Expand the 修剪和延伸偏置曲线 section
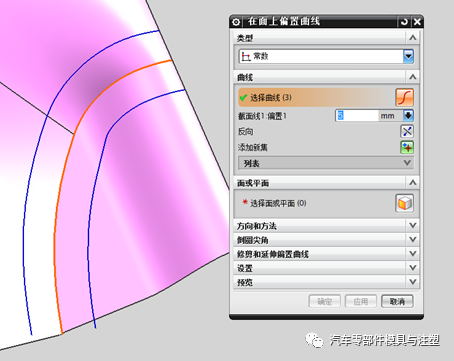Image resolution: width=454 pixels, height=361 pixels. click(326, 254)
